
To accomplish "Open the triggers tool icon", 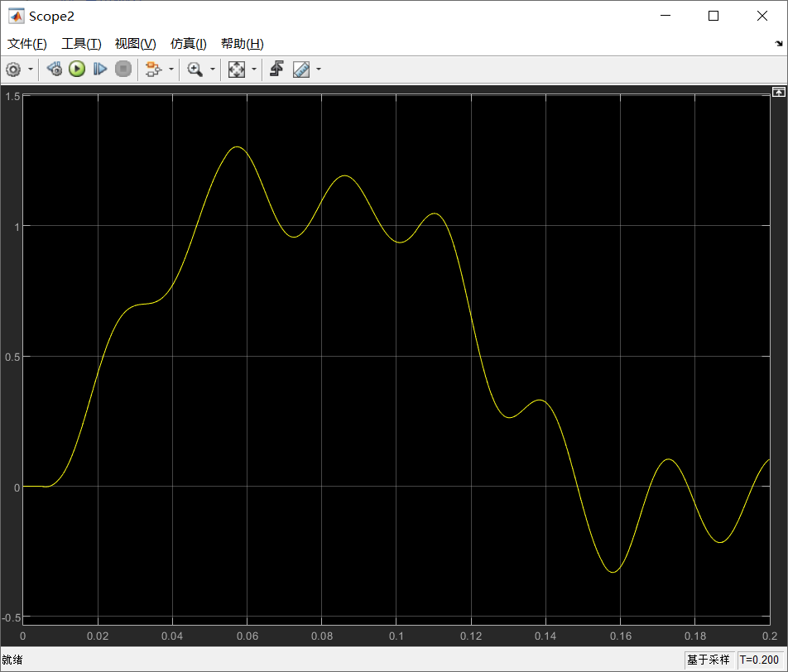I will tap(276, 69).
